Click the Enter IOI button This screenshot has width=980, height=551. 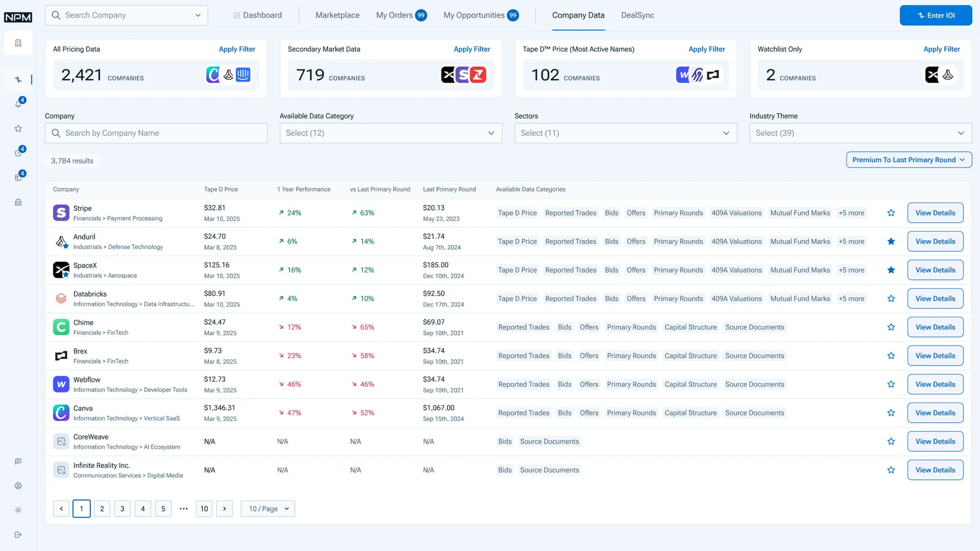(x=935, y=15)
